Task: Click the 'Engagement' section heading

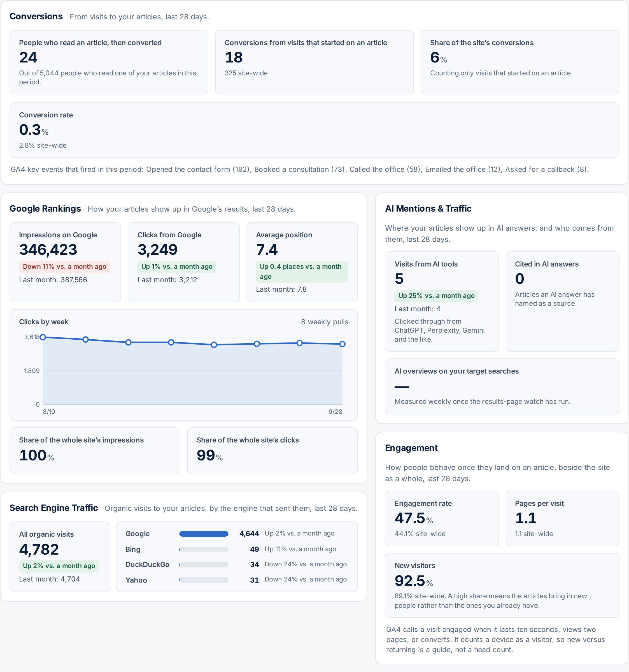Action: (x=411, y=448)
